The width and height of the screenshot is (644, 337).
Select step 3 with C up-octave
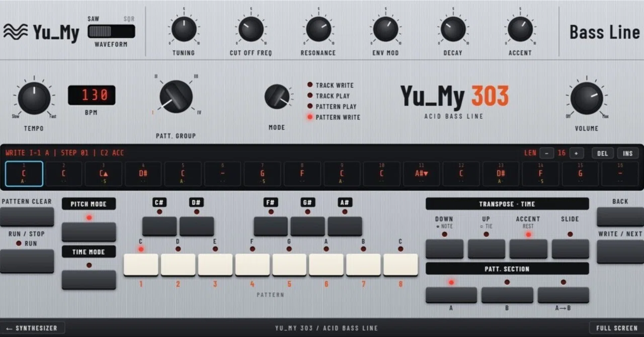click(x=103, y=174)
